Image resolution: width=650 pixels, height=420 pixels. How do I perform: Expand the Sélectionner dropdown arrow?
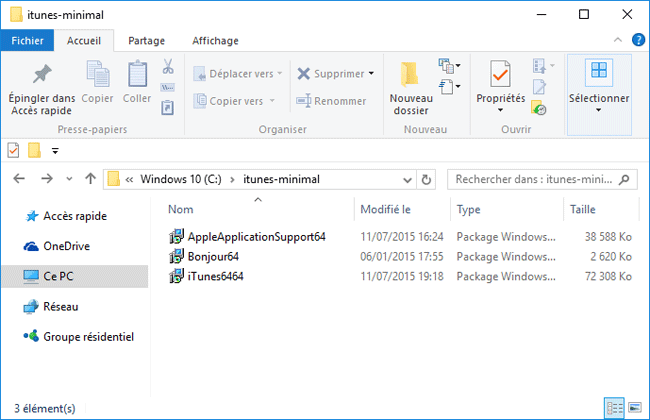coord(598,110)
